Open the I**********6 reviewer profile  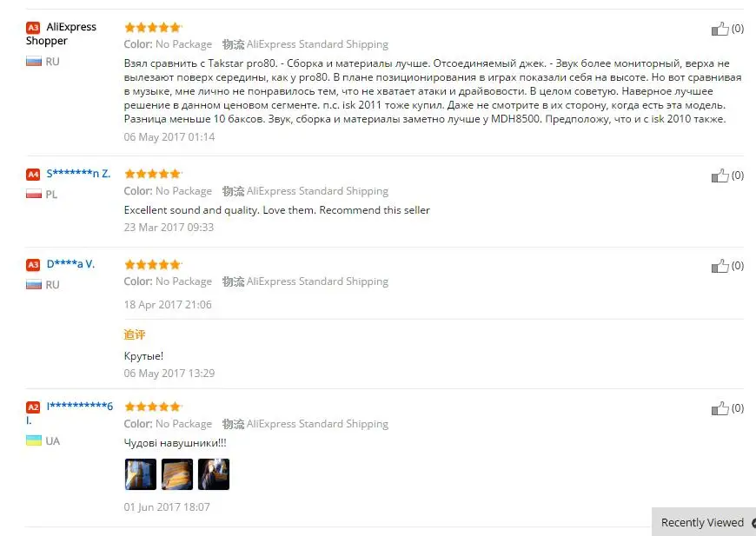(70, 414)
